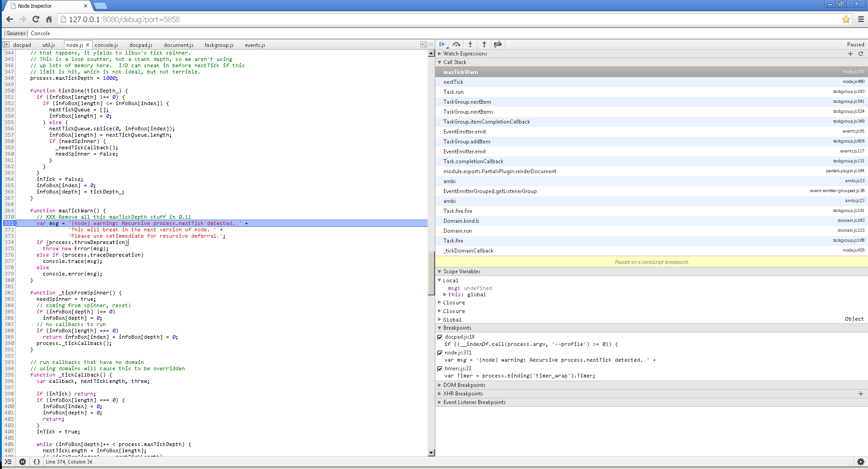
Task: Bookmark this page with the star
Action: [846, 19]
